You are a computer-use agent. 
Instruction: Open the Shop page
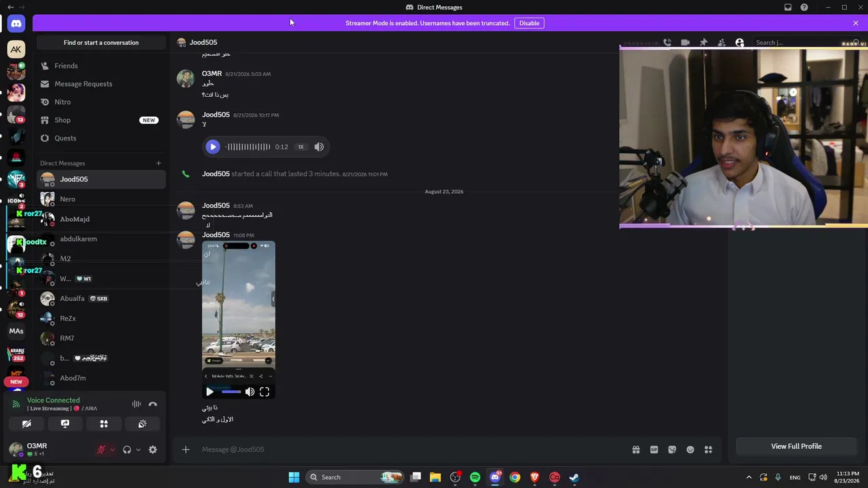pyautogui.click(x=101, y=120)
